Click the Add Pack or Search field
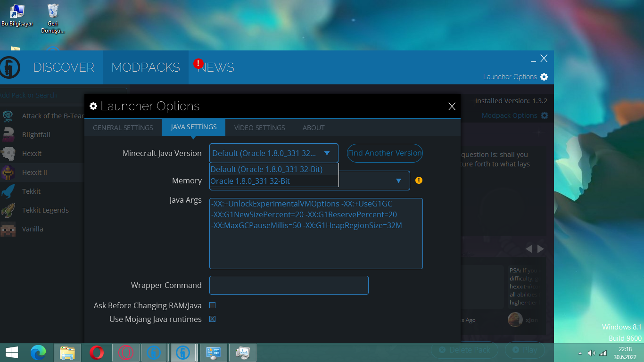The height and width of the screenshot is (362, 644). [63, 95]
